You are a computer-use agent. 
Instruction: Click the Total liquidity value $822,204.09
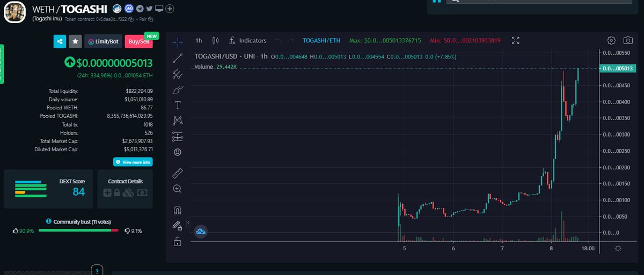click(139, 91)
